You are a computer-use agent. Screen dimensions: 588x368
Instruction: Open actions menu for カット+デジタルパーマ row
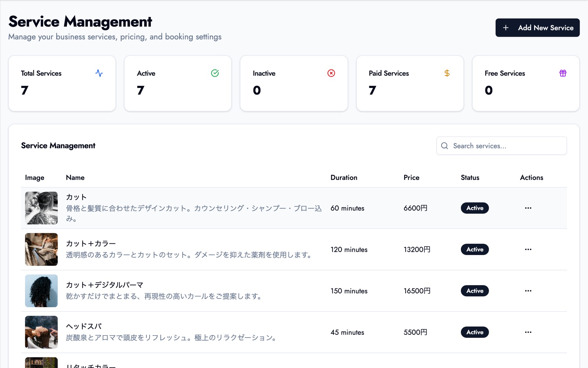[528, 291]
